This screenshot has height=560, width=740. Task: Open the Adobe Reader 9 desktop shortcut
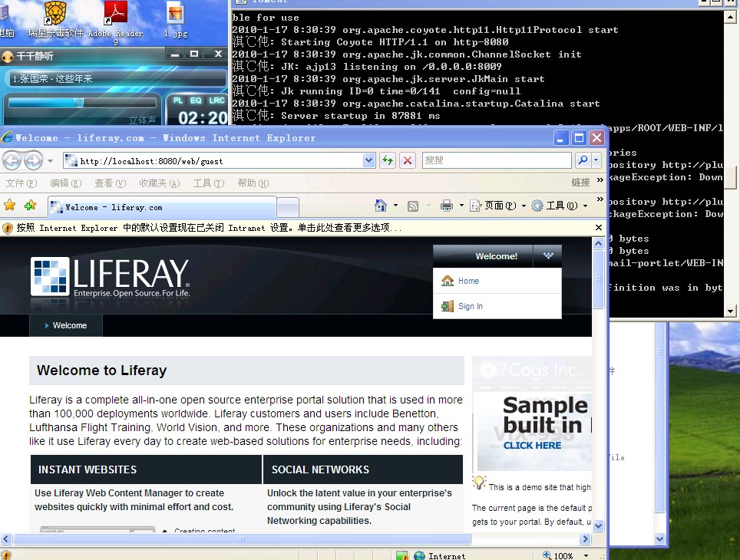(116, 23)
